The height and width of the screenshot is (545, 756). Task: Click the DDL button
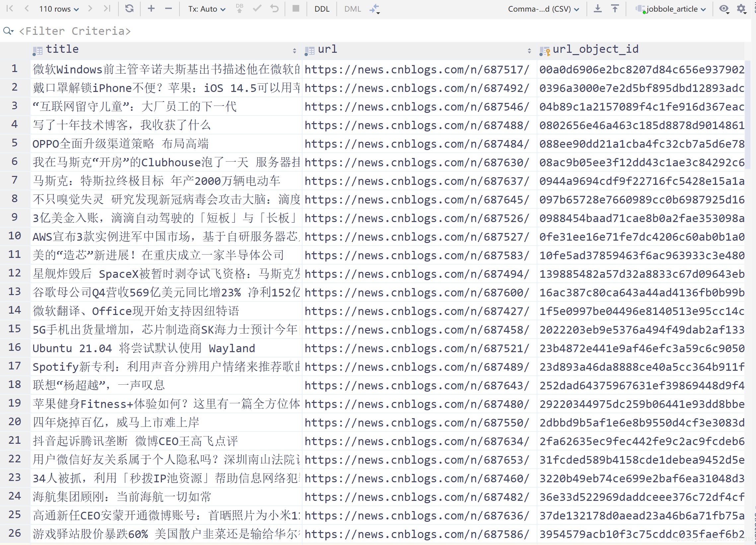coord(322,9)
